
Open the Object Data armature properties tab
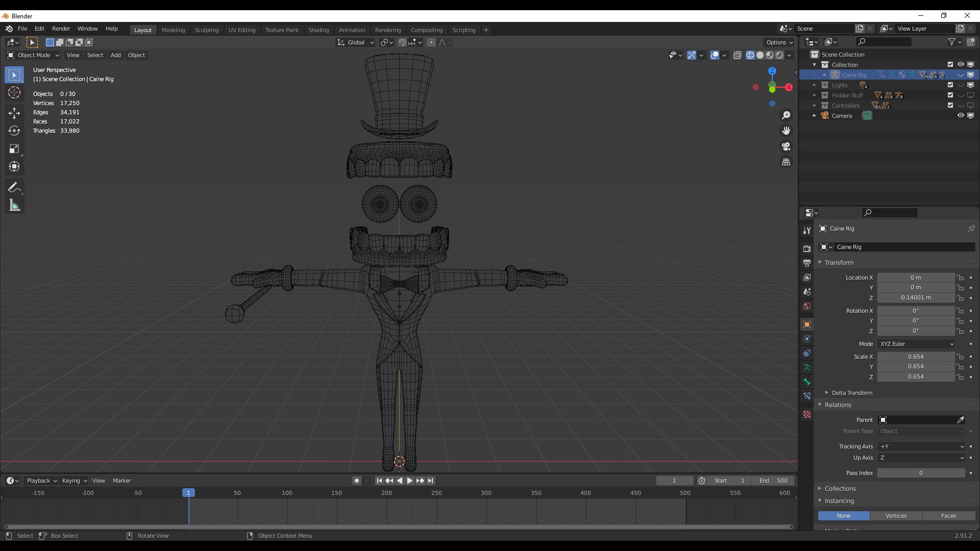807,367
